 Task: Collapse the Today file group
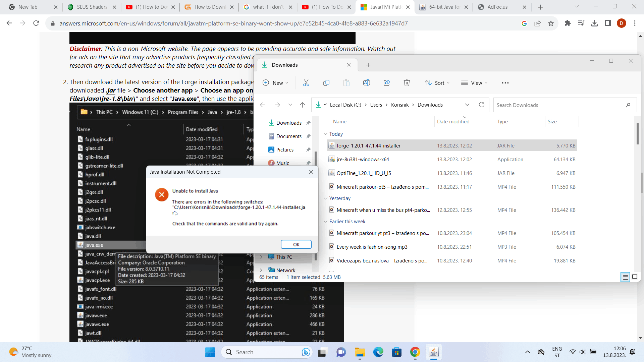[325, 134]
